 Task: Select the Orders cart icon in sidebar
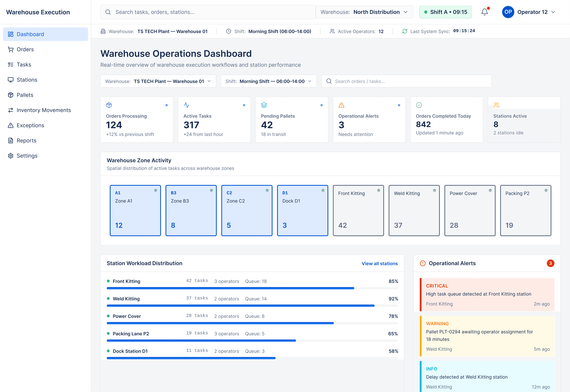coord(11,49)
